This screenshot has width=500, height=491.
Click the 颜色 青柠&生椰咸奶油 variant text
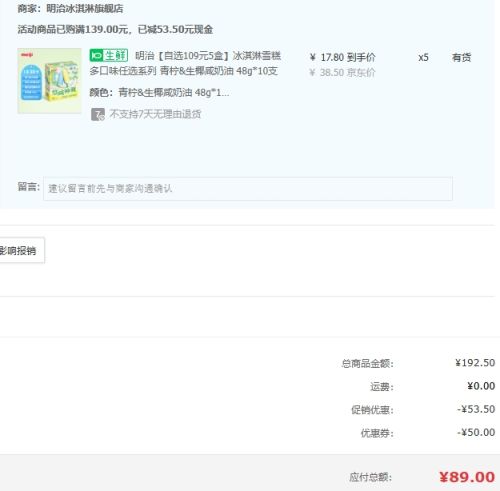tap(159, 92)
